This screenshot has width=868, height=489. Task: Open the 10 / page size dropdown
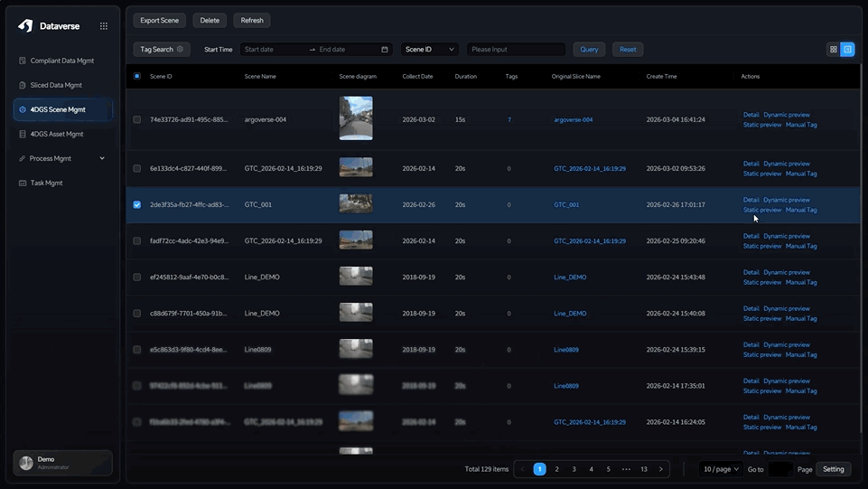(x=723, y=469)
